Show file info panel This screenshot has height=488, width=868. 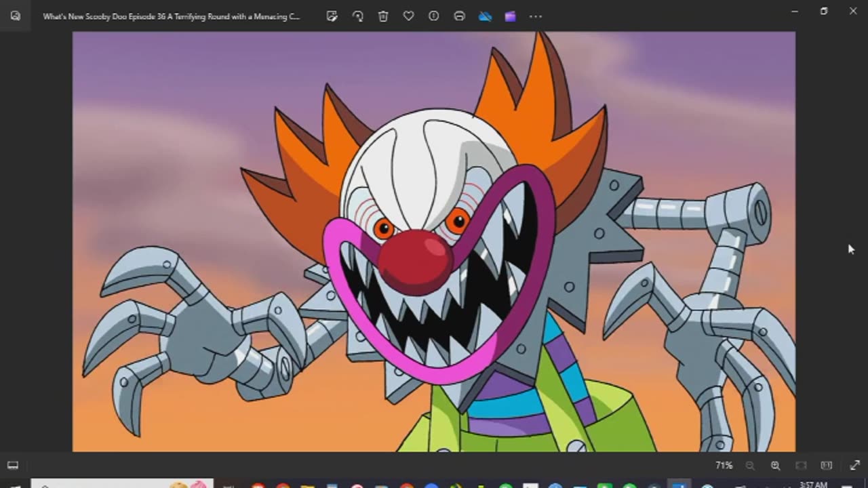[434, 16]
